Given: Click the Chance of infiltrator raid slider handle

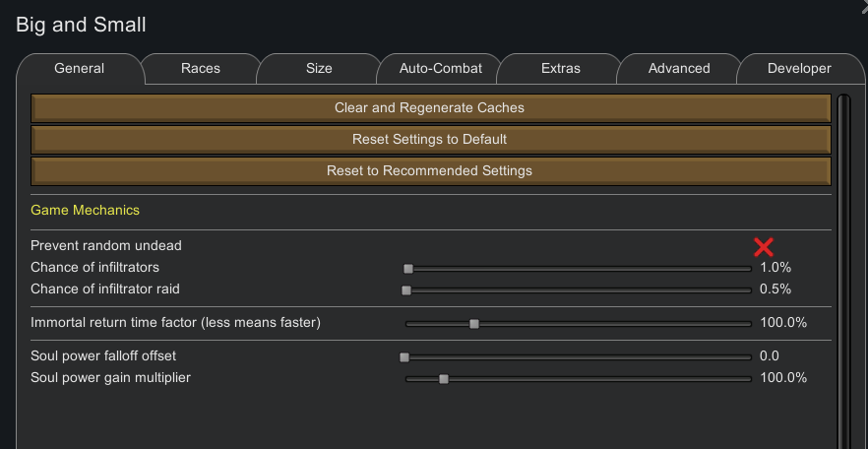Looking at the screenshot, I should [x=406, y=290].
